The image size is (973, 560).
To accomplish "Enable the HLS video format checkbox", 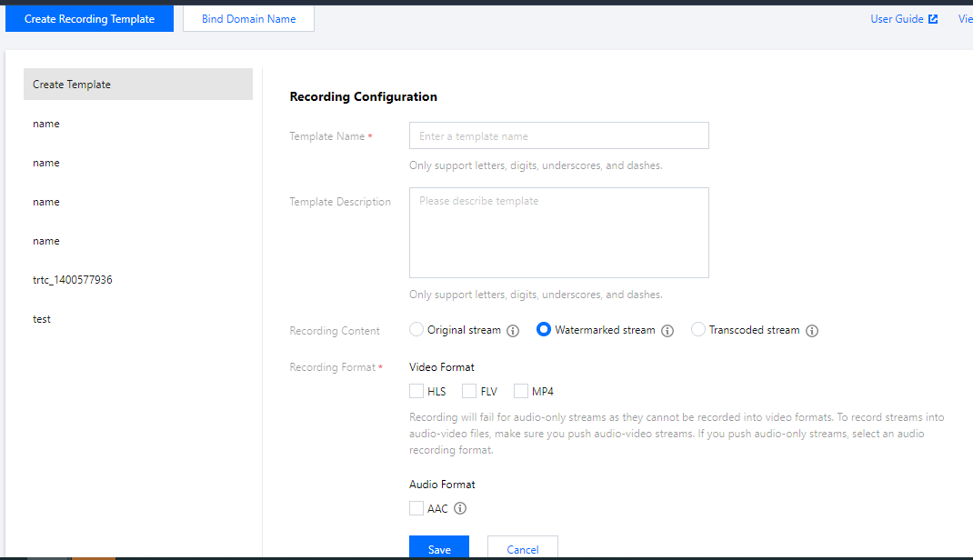I will (x=416, y=392).
